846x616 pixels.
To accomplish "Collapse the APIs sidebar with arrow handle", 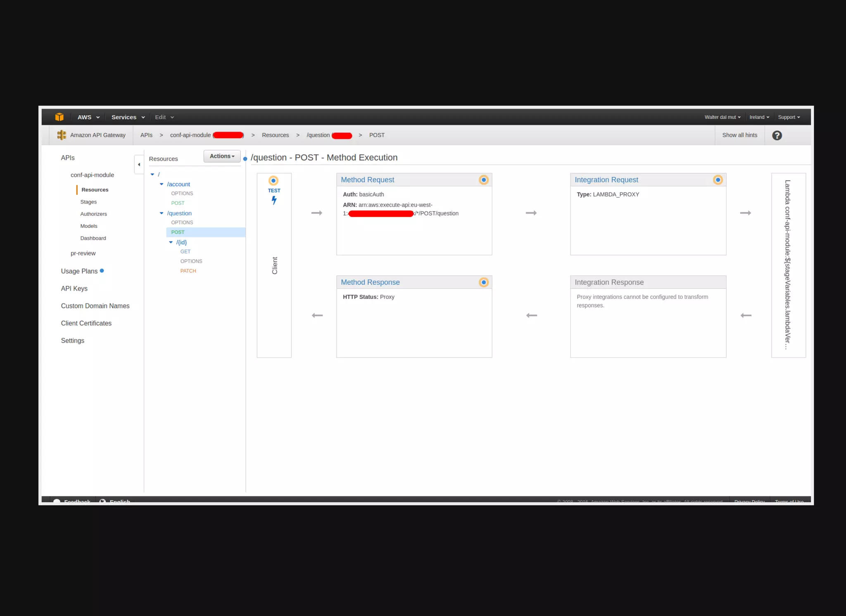I will coord(139,164).
